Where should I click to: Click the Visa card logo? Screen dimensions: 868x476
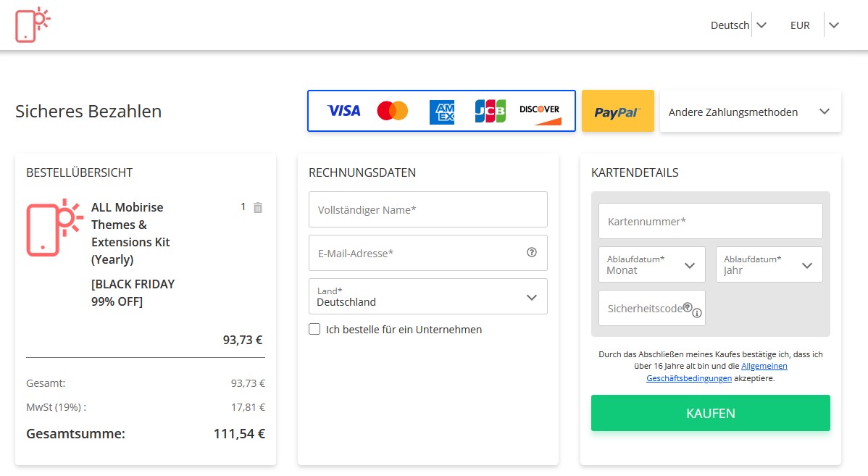click(343, 111)
